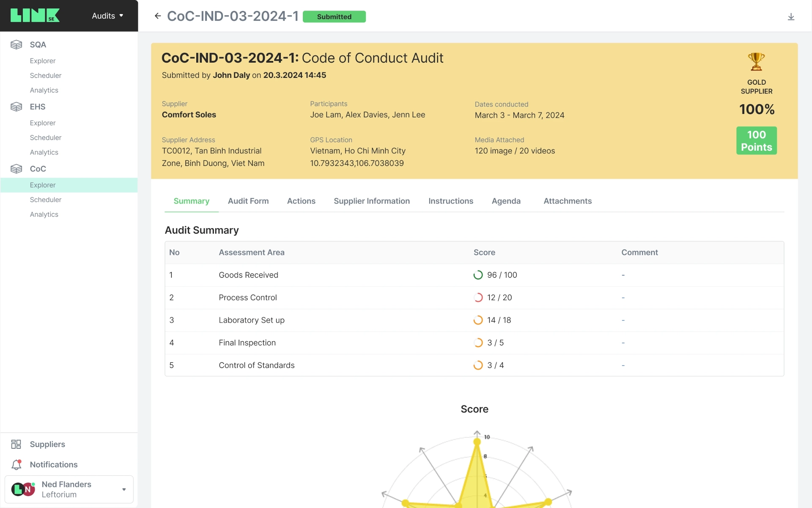The width and height of the screenshot is (812, 508).
Task: Click the download icon at top right
Action: coord(791,17)
